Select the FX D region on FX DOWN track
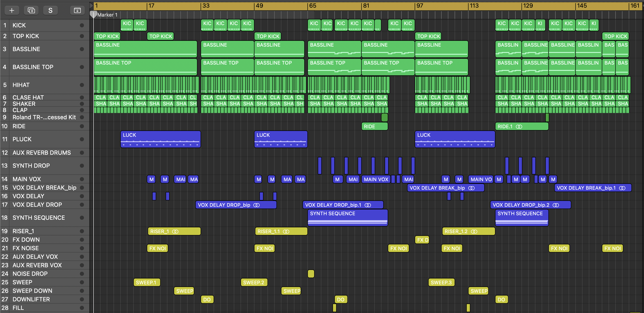The image size is (644, 313). [x=422, y=240]
